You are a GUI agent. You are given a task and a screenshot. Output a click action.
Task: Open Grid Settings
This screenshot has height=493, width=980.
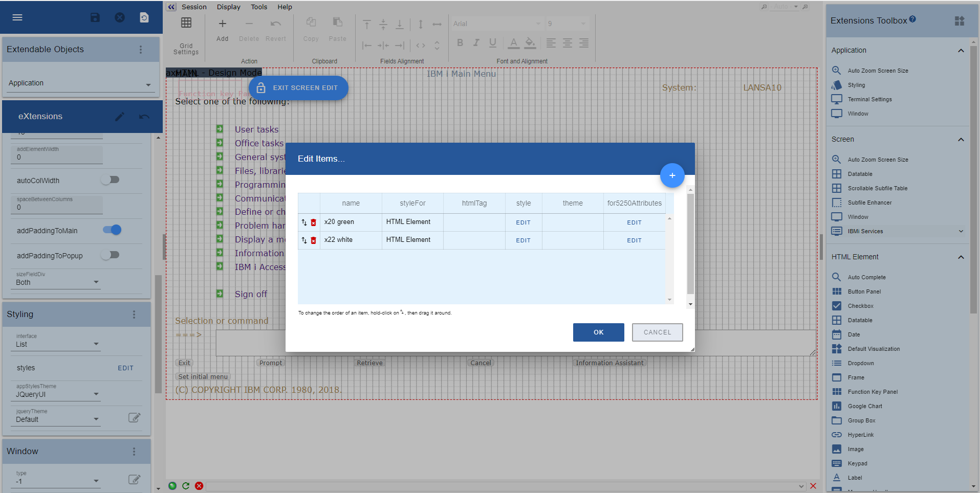click(x=186, y=36)
